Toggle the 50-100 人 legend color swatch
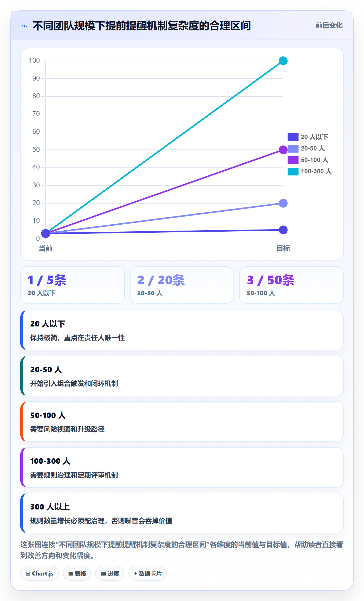Image resolution: width=364 pixels, height=601 pixels. [293, 160]
